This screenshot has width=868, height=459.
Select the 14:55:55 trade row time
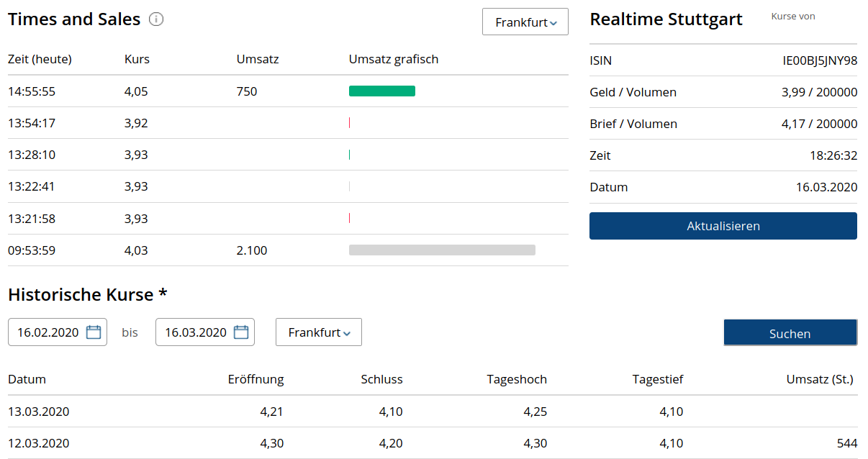pos(32,91)
